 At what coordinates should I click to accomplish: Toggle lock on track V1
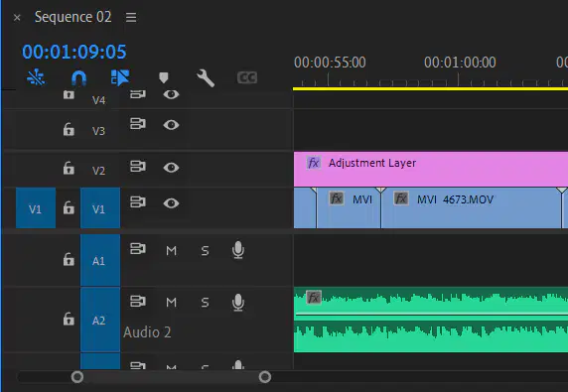69,207
